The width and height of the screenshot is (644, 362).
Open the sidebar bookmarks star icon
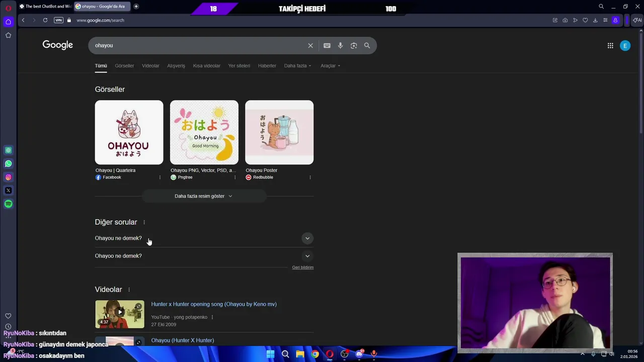8,35
